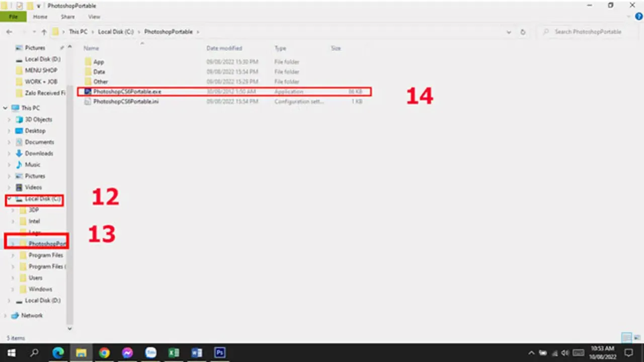Expand the Downloads node arrow
This screenshot has height=362, width=644.
[x=9, y=154]
